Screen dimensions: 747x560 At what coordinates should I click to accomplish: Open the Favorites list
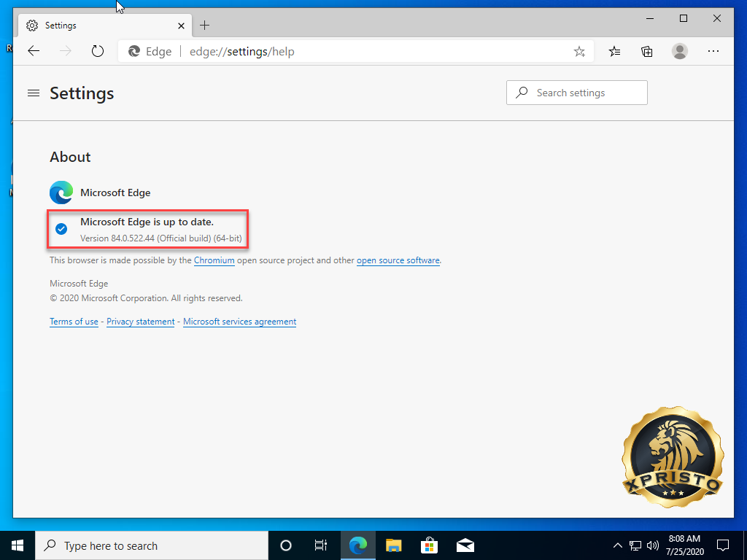click(x=614, y=51)
